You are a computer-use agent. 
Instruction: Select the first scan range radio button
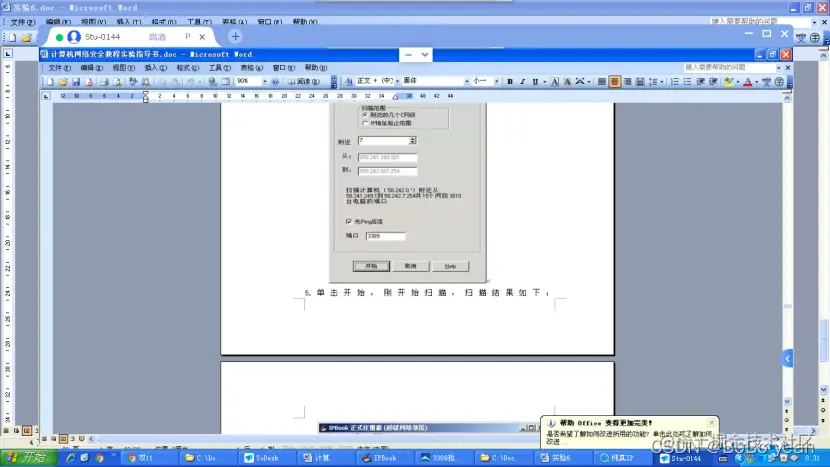tap(365, 114)
